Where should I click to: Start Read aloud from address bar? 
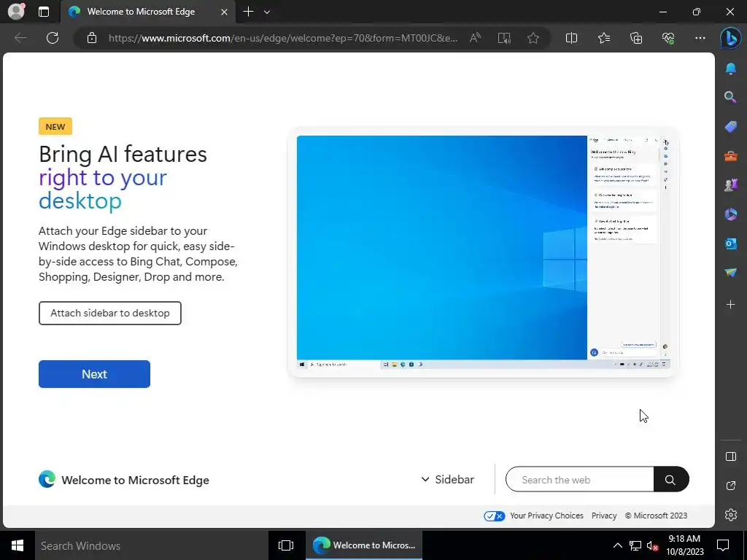475,38
